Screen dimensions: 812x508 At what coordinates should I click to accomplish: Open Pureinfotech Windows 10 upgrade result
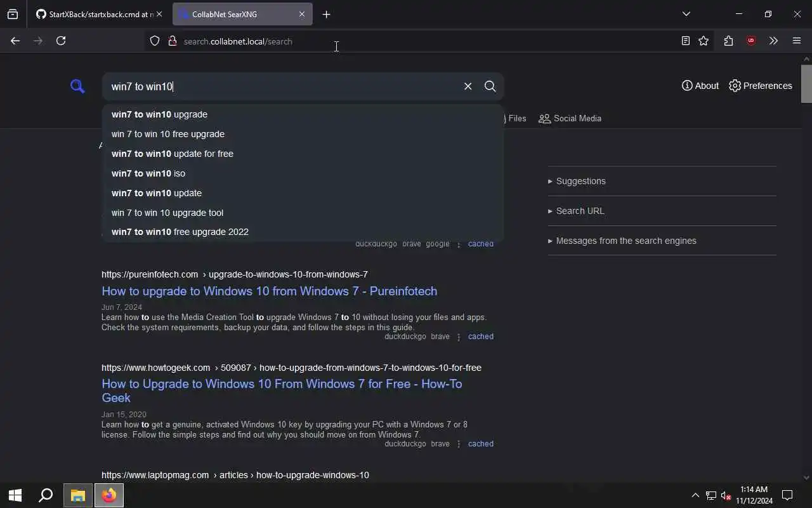point(269,291)
